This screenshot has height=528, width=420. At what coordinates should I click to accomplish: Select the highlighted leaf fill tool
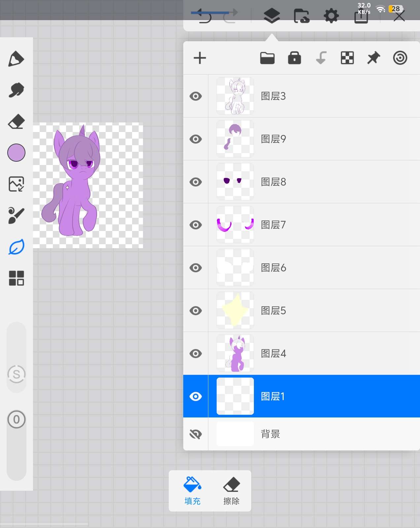point(16,247)
